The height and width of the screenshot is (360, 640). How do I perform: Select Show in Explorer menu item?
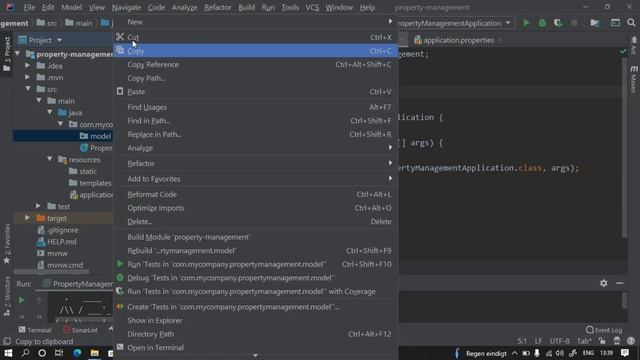(x=255, y=320)
